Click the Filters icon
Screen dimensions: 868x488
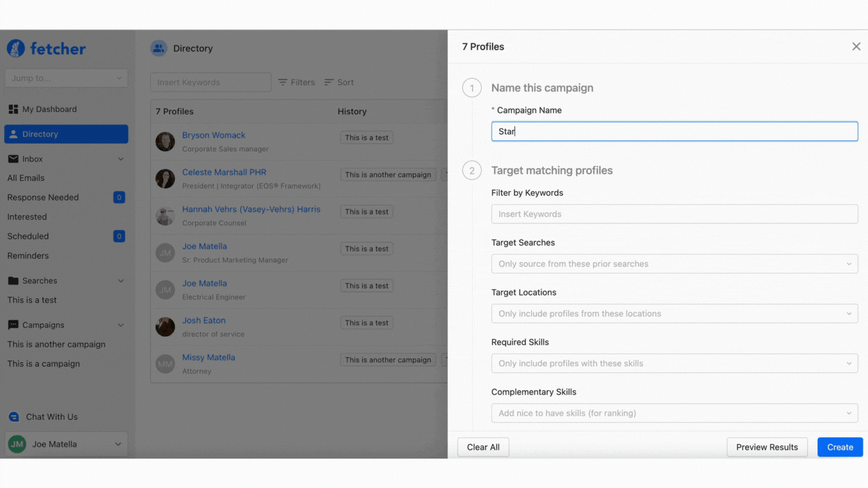(283, 82)
